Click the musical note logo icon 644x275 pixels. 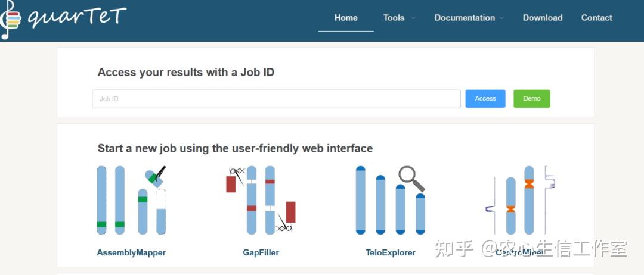tap(10, 20)
